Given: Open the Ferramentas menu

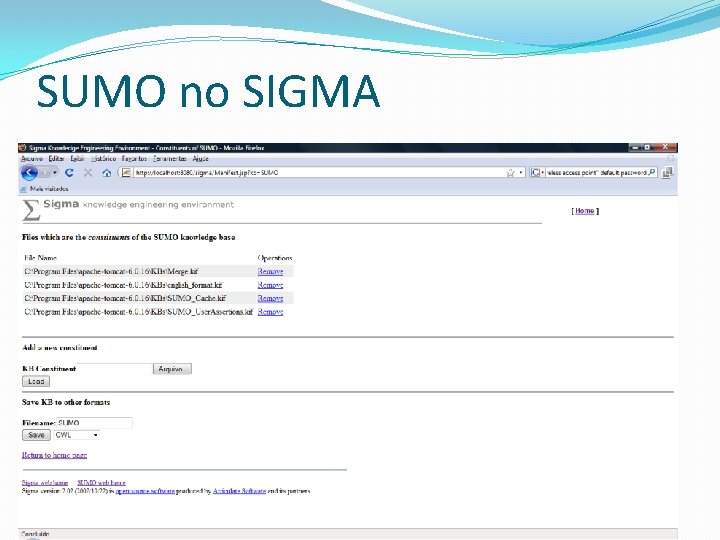Looking at the screenshot, I should pyautogui.click(x=169, y=158).
